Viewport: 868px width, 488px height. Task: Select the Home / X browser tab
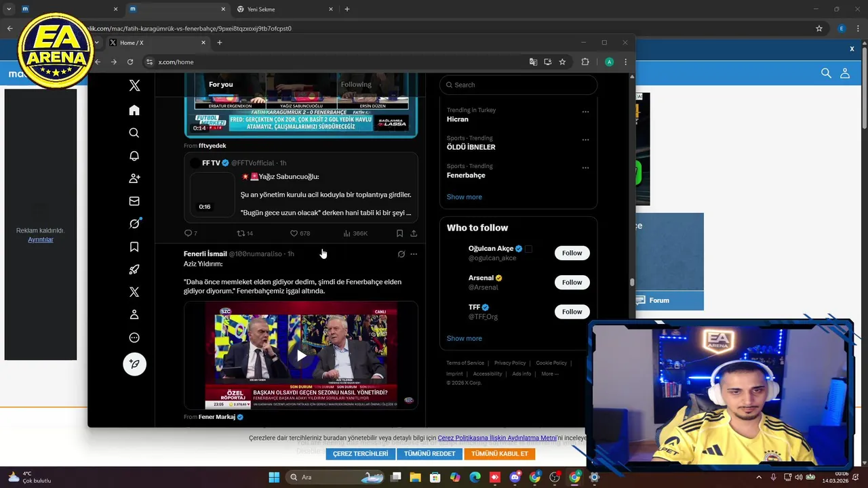pos(157,43)
